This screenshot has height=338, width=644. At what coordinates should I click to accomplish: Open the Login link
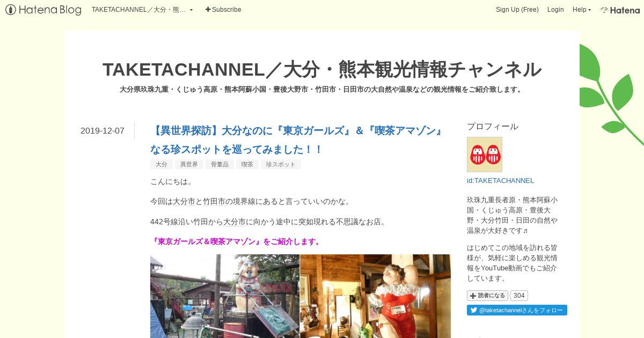click(555, 10)
